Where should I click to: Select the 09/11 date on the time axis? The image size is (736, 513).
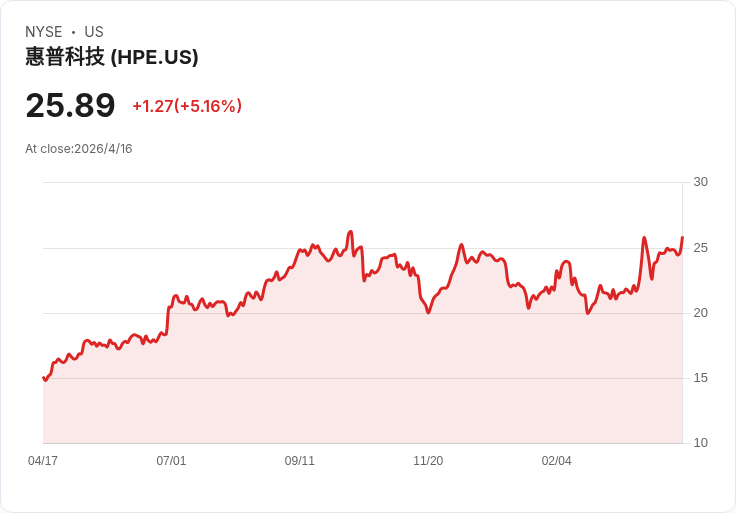click(x=300, y=461)
